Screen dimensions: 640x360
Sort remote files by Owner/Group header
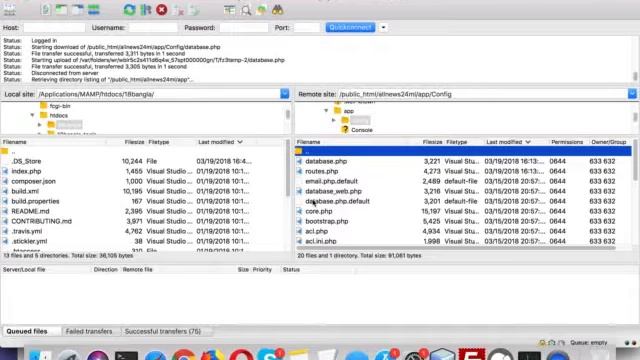[x=609, y=142]
